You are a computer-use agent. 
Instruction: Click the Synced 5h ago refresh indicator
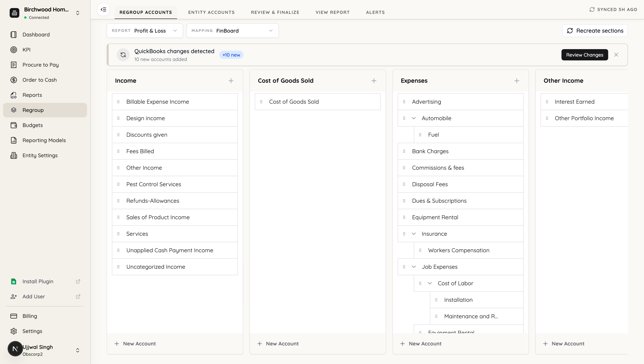(613, 9)
